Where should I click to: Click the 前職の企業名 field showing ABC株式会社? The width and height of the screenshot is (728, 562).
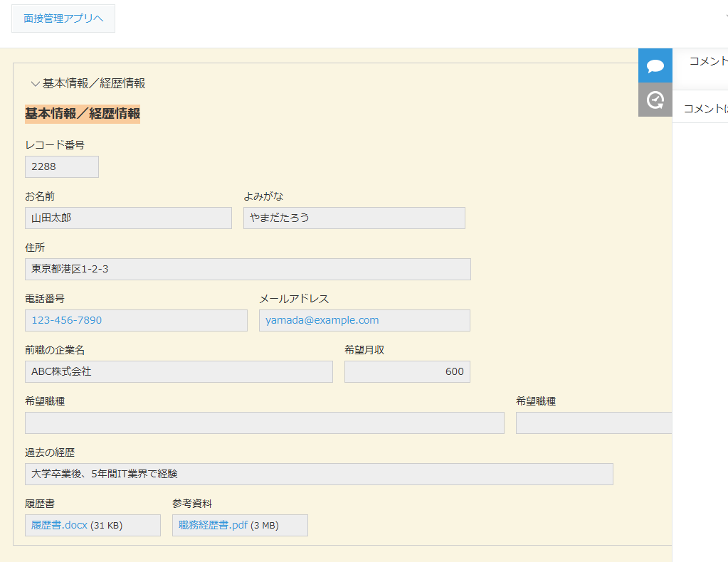click(x=179, y=371)
